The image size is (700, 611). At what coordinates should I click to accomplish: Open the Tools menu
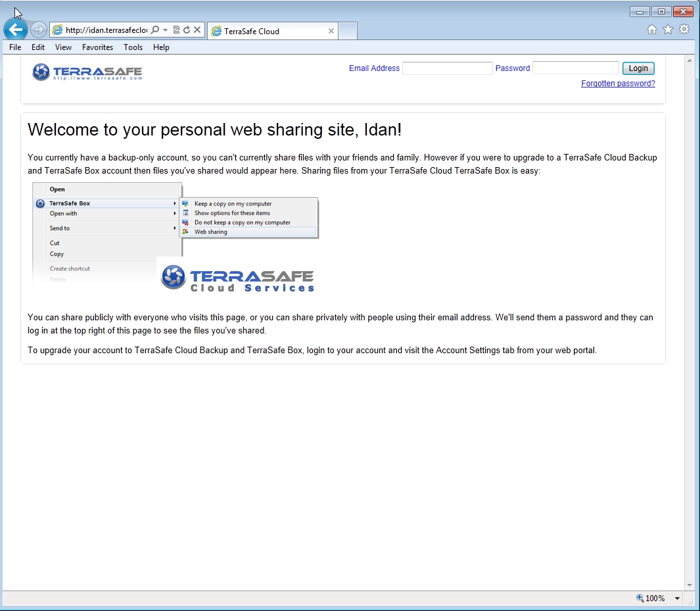point(133,47)
